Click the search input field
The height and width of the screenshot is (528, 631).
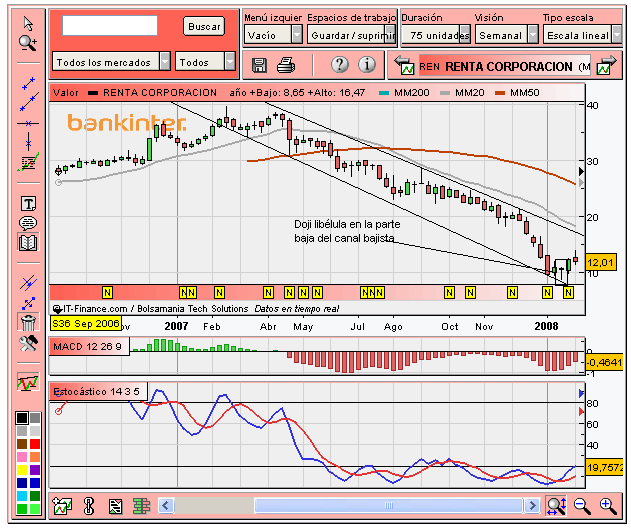tap(110, 26)
